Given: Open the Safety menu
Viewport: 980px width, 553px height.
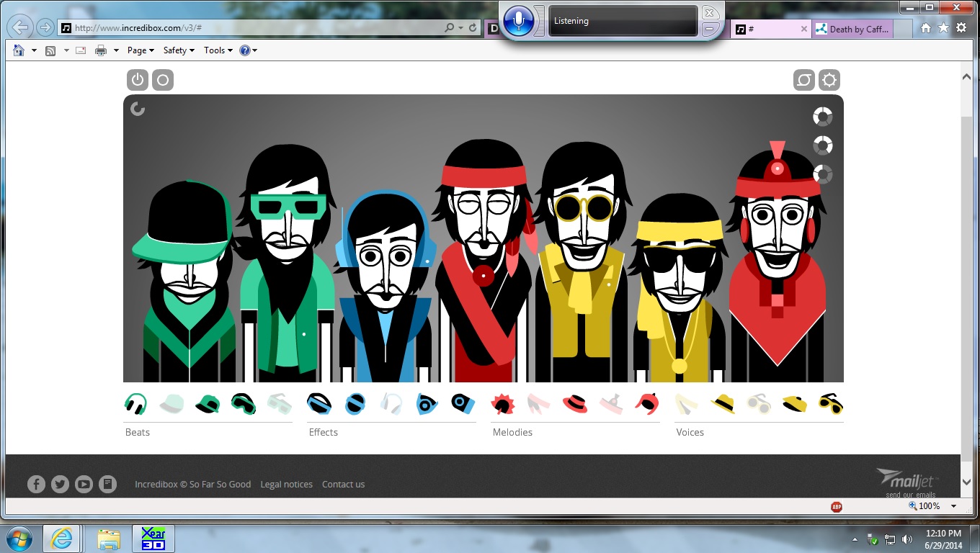Looking at the screenshot, I should point(179,50).
